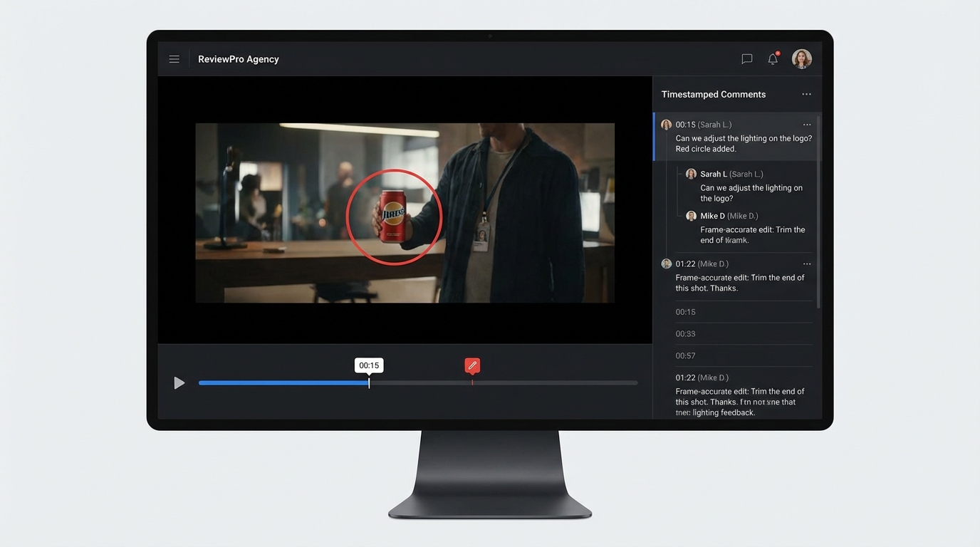Viewport: 980px width, 547px height.
Task: Open the hamburger menu
Action: point(174,59)
